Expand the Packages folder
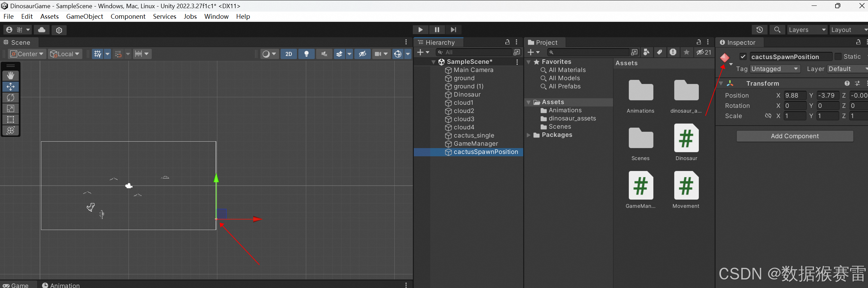The height and width of the screenshot is (288, 868). coord(529,135)
